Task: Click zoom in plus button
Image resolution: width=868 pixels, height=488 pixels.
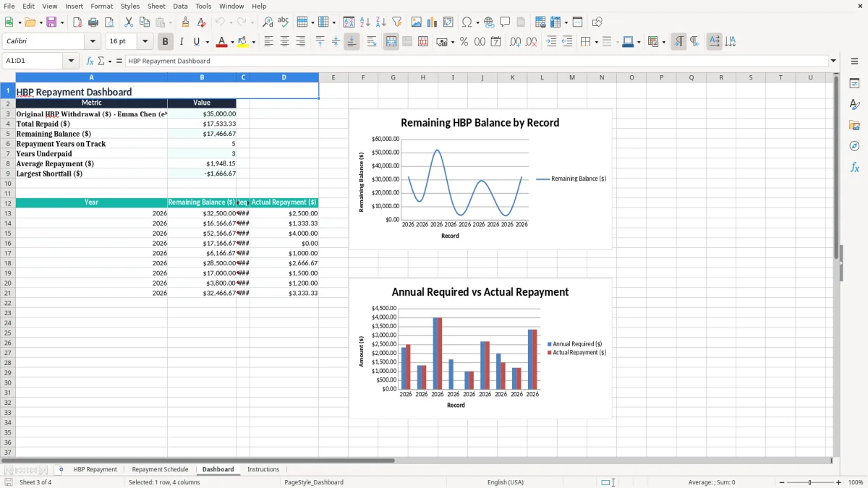Action: click(838, 482)
